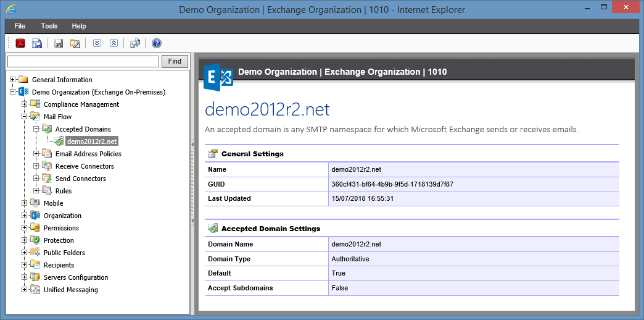Expand the Mobile node

24,203
